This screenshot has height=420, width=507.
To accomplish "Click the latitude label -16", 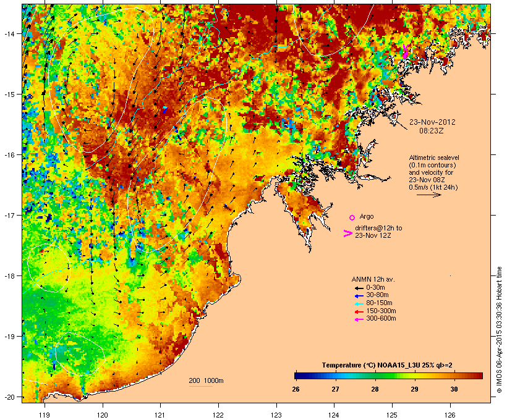I will click(x=9, y=155).
